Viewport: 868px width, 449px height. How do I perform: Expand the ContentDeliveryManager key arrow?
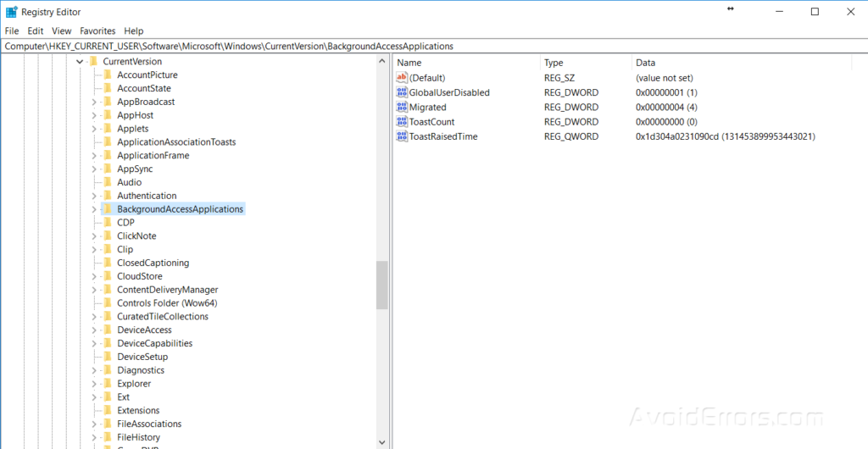click(x=94, y=290)
